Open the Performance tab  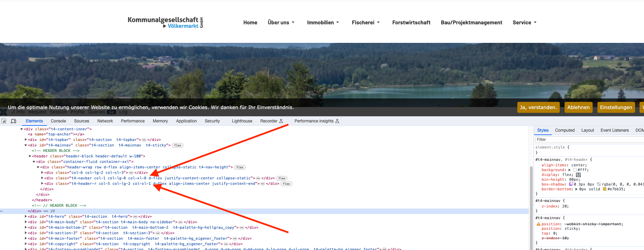(133, 121)
